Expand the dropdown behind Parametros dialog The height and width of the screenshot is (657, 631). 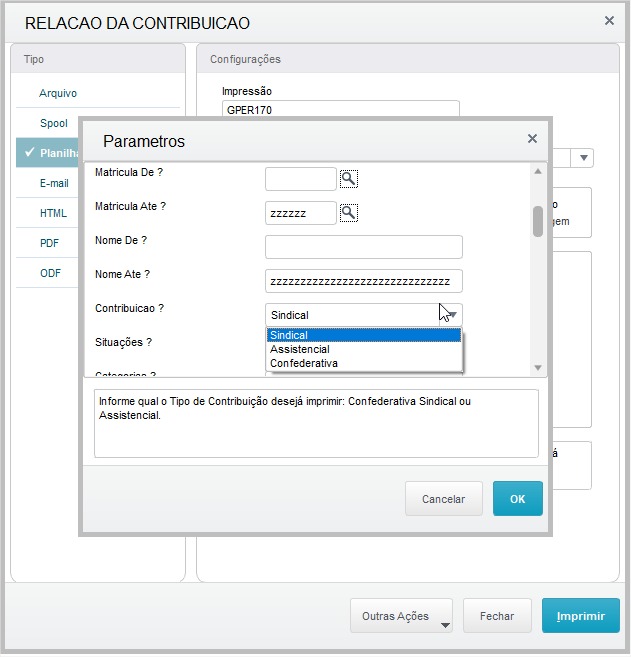(x=584, y=158)
